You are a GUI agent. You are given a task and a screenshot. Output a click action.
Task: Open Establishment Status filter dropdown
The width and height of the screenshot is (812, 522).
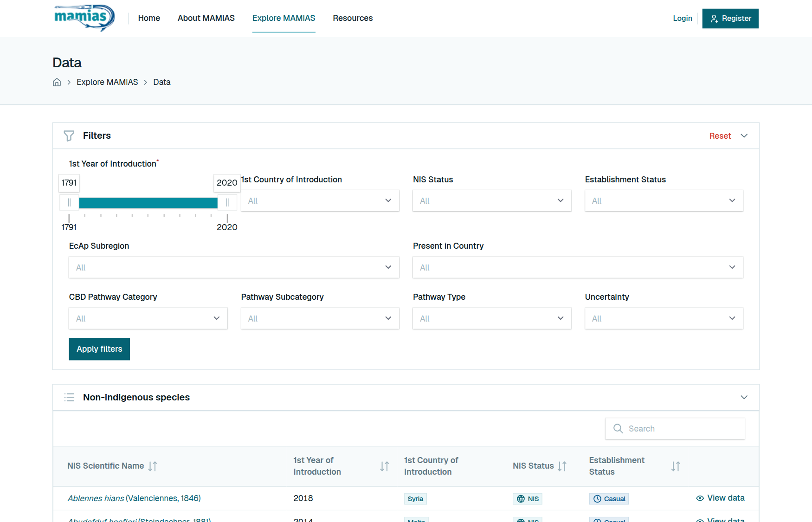click(x=664, y=200)
